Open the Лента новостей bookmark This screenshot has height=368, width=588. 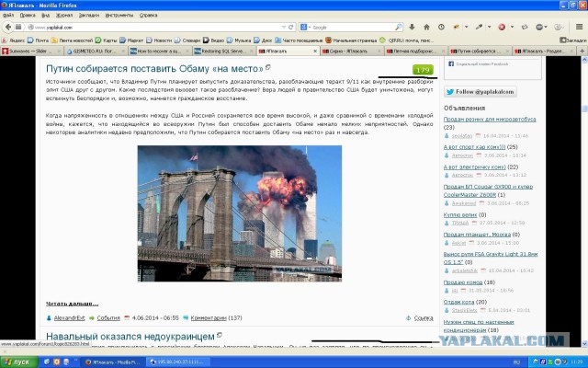coord(72,40)
